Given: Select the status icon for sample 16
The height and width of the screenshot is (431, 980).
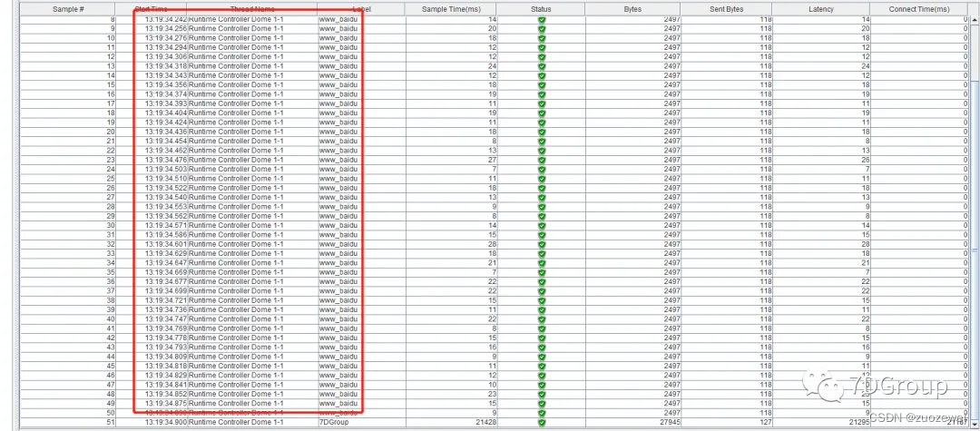Looking at the screenshot, I should point(541,94).
